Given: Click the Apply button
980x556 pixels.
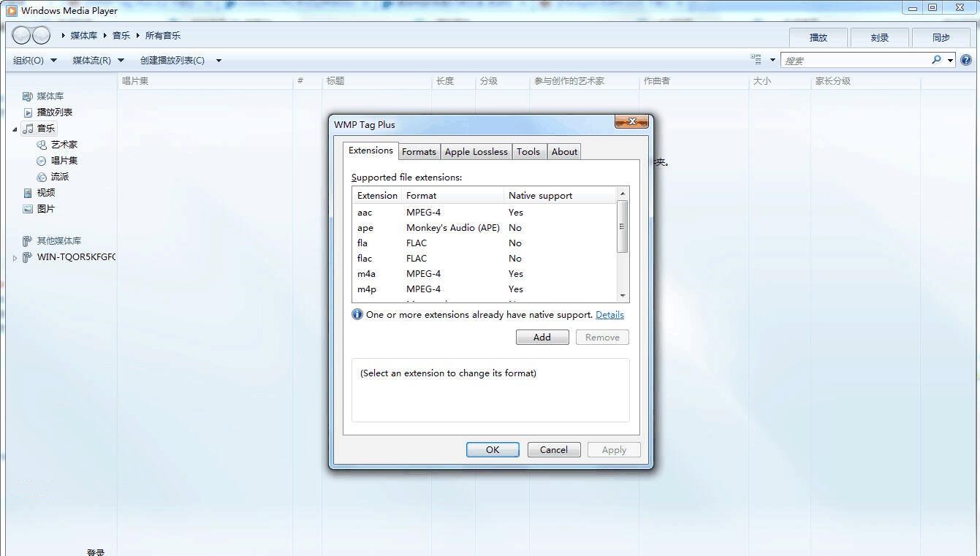Looking at the screenshot, I should (614, 449).
